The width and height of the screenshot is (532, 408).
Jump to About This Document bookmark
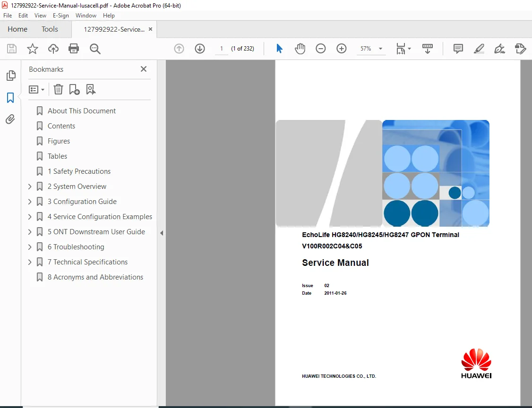[x=82, y=111]
